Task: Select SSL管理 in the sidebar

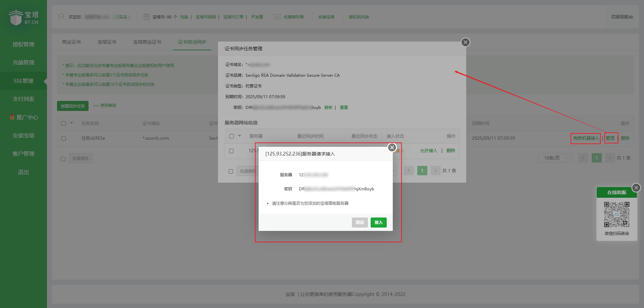Action: [x=23, y=81]
